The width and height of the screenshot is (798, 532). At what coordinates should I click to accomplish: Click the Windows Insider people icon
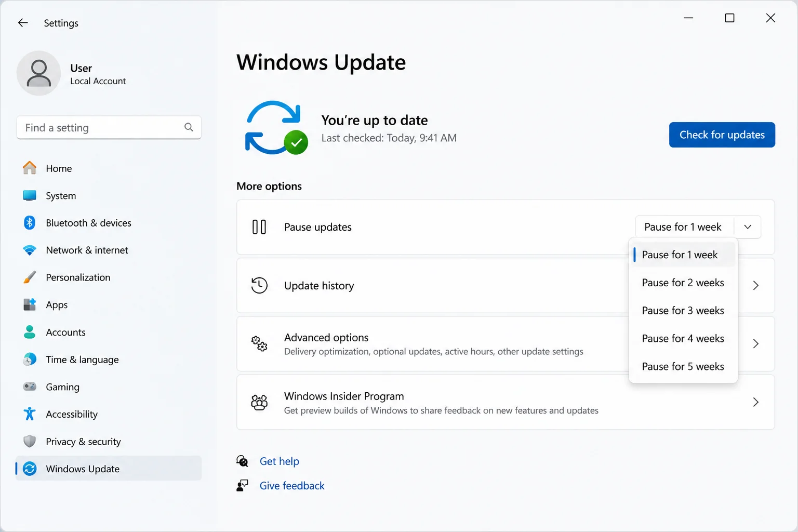259,402
